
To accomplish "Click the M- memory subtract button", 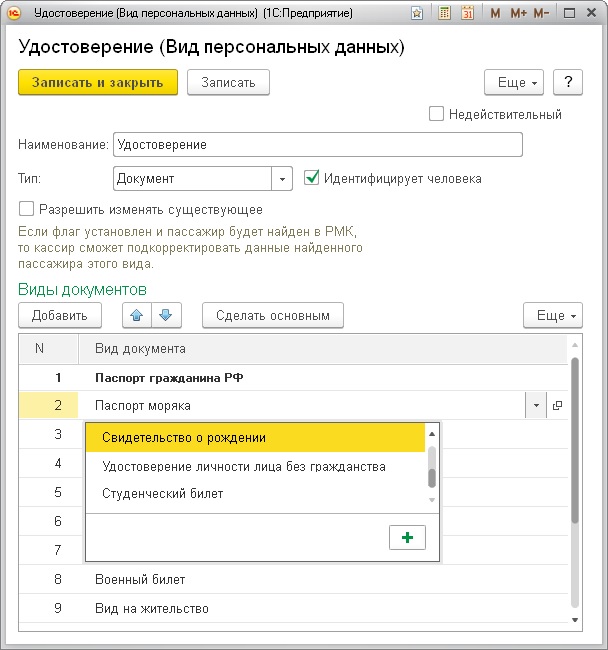I will point(541,14).
